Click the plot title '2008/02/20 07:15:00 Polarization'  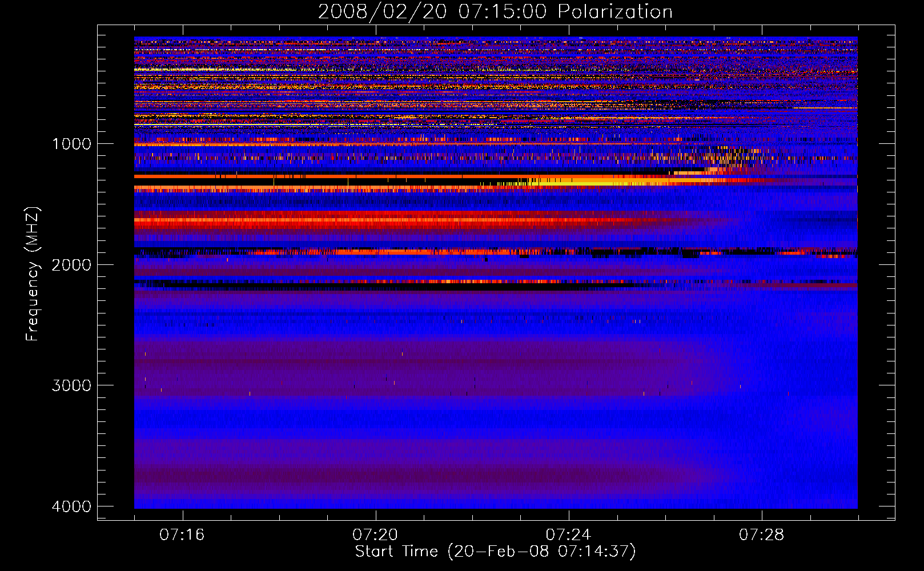(495, 11)
